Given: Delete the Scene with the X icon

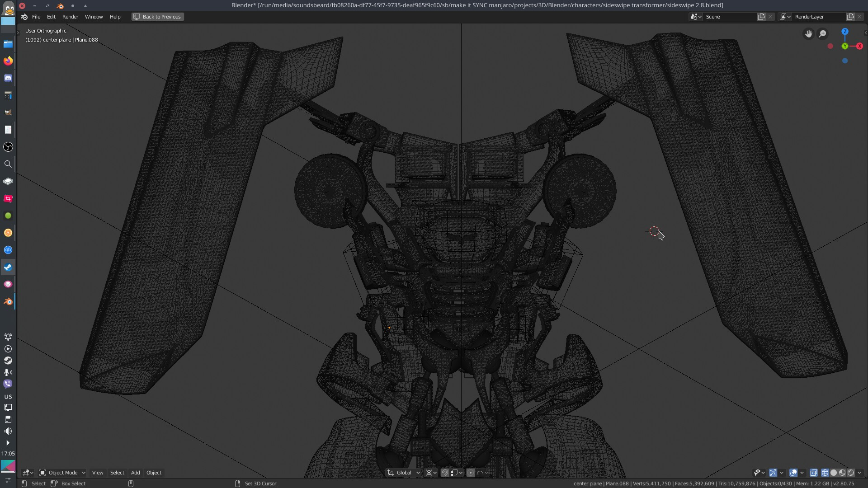Looking at the screenshot, I should 770,17.
